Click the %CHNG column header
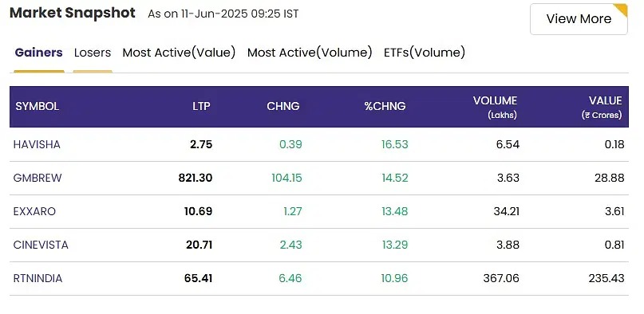Image resolution: width=644 pixels, height=314 pixels. point(385,107)
